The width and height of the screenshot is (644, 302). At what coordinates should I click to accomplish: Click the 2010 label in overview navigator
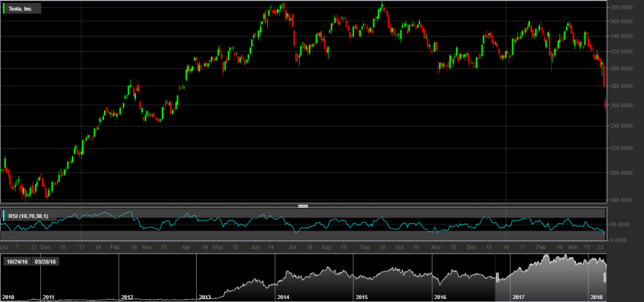(7, 297)
